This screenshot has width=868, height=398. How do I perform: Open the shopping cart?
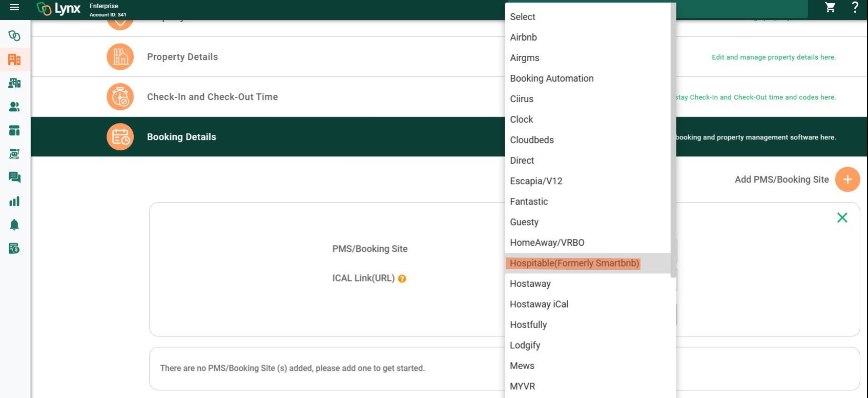tap(830, 7)
